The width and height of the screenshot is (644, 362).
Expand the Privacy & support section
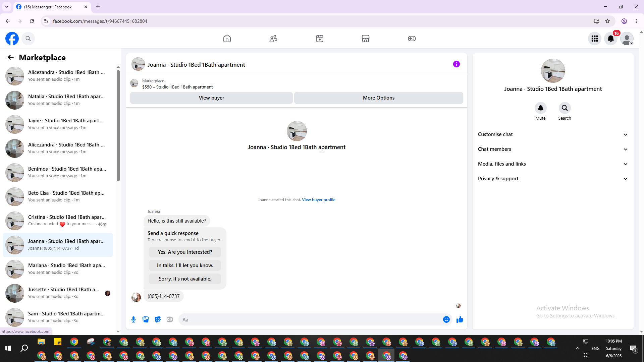tap(553, 179)
